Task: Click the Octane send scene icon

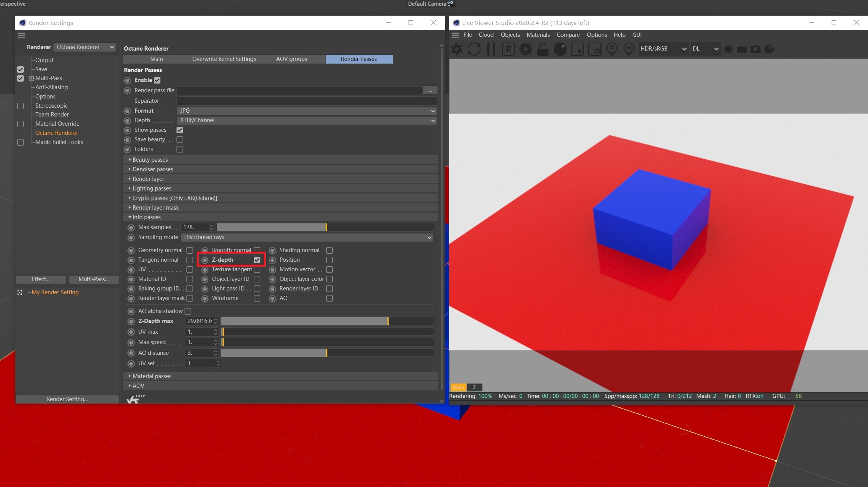Action: (457, 49)
